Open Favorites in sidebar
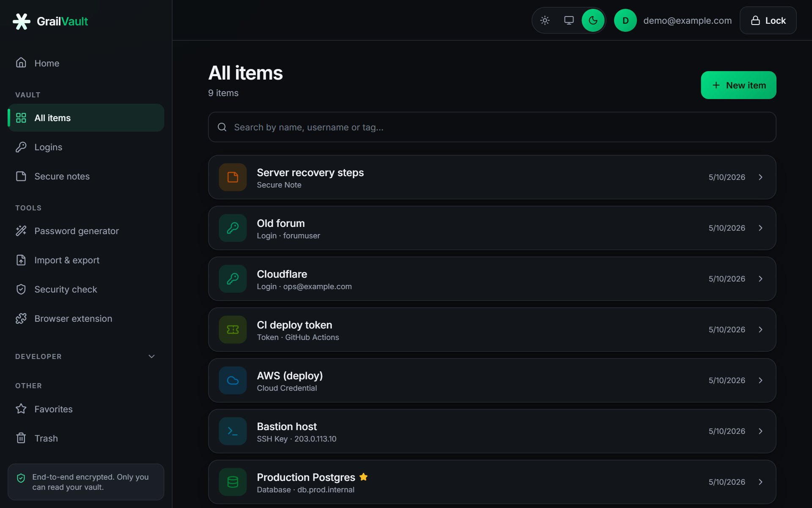This screenshot has width=812, height=508. coord(86,409)
